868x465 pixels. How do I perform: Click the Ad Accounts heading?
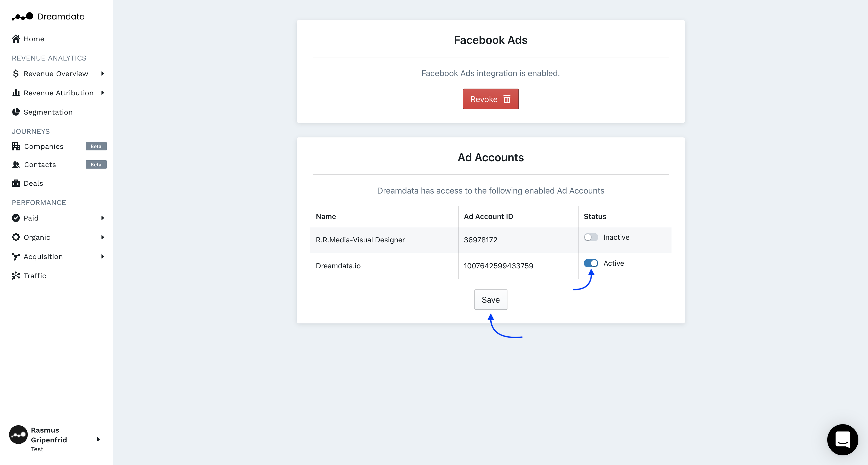click(x=491, y=157)
